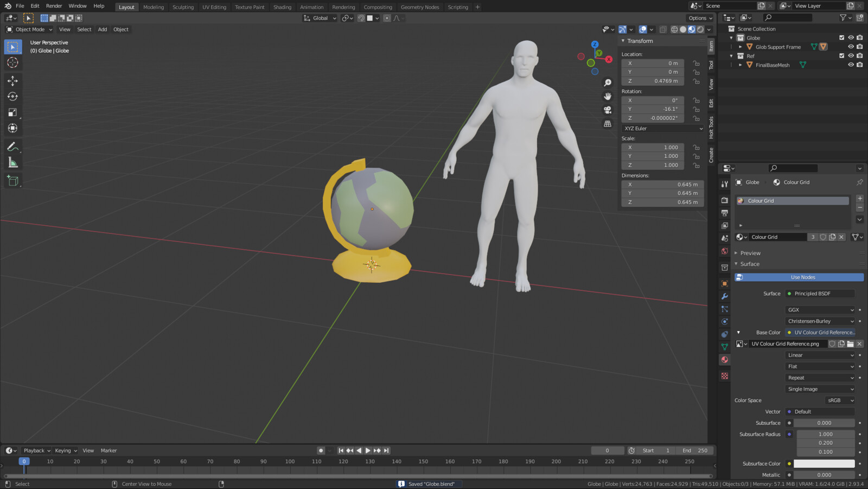
Task: Click the Subsurface Color swatch
Action: (824, 464)
